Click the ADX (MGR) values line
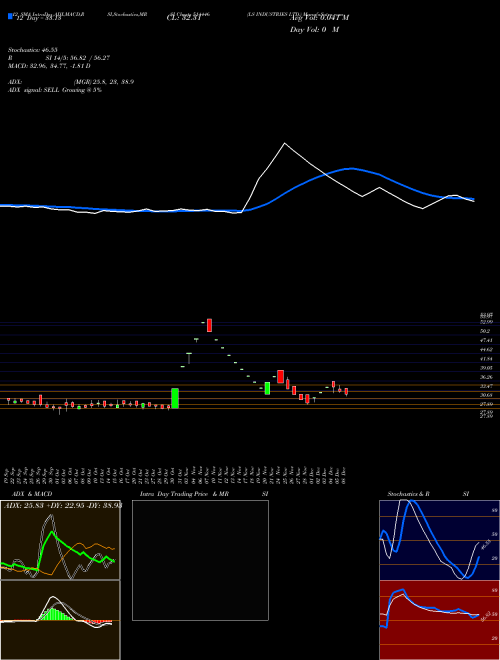 71,82
